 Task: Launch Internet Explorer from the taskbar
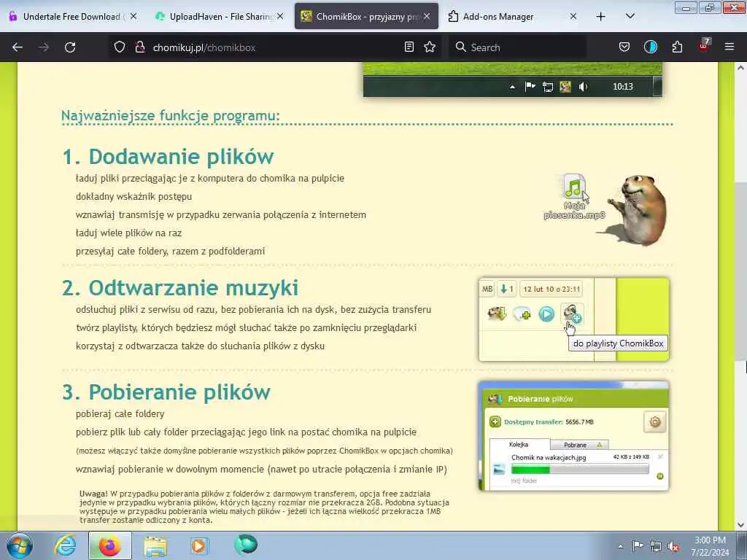(65, 545)
